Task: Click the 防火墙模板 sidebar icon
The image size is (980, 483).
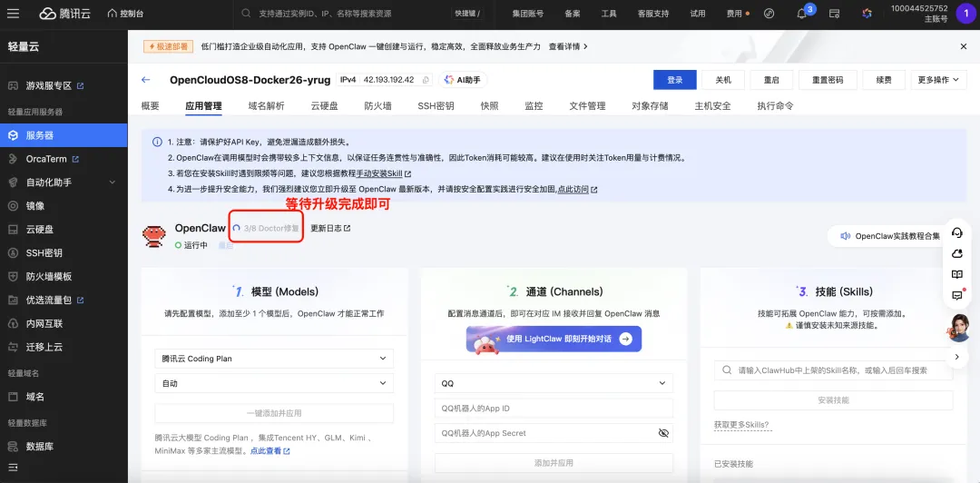Action: 13,277
